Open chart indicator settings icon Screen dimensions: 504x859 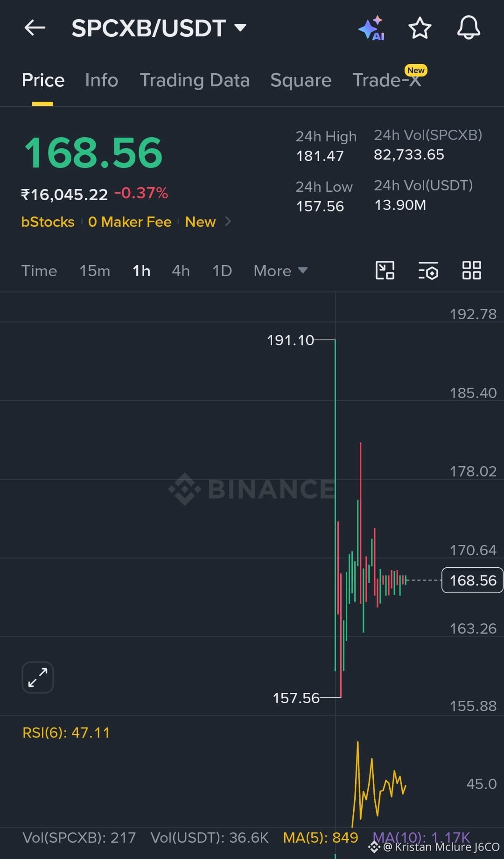pyautogui.click(x=428, y=270)
